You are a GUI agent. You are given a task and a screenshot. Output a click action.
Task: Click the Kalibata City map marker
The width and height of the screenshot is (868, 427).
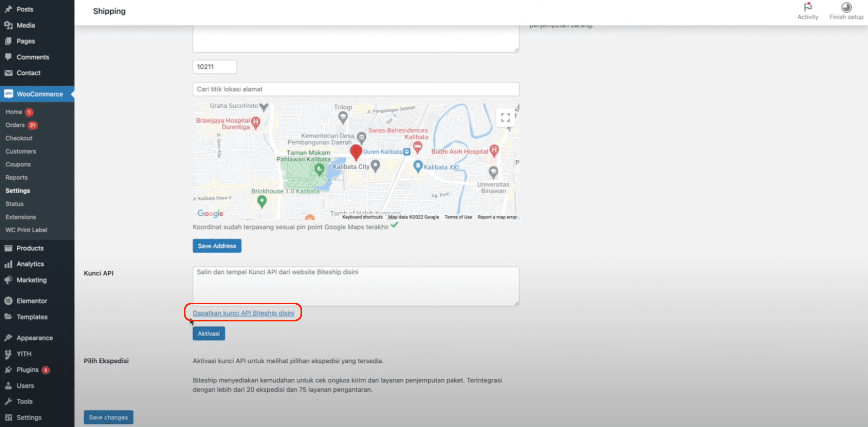click(x=375, y=166)
